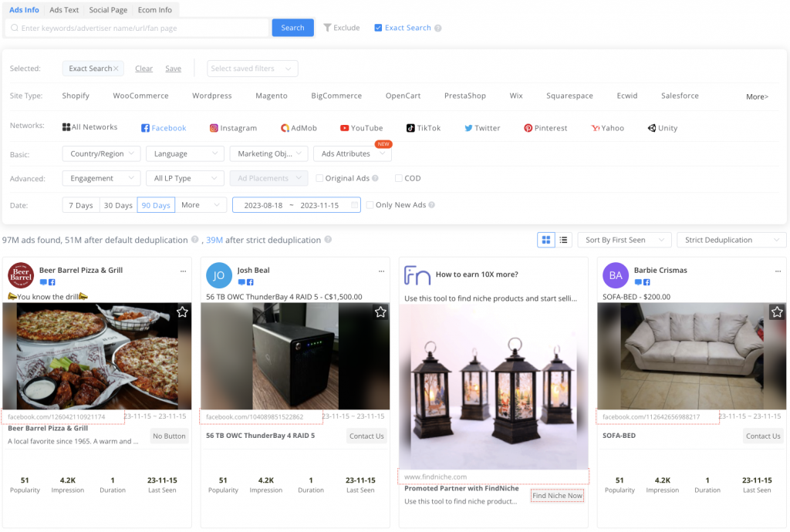Viewport: 790px width, 532px height.
Task: Open the lanterns ad image thumbnail
Action: click(493, 386)
